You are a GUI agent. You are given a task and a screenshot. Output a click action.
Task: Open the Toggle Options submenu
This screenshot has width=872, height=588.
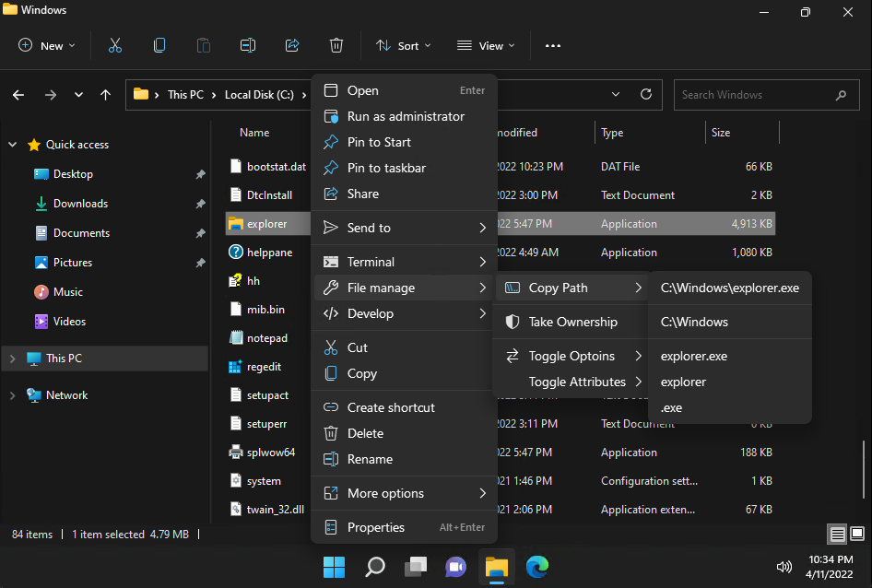click(x=572, y=356)
